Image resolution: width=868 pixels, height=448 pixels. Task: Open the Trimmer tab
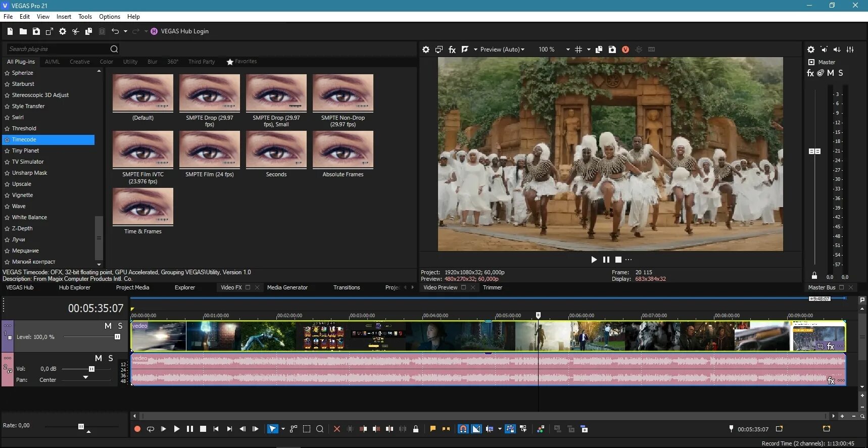tap(493, 287)
